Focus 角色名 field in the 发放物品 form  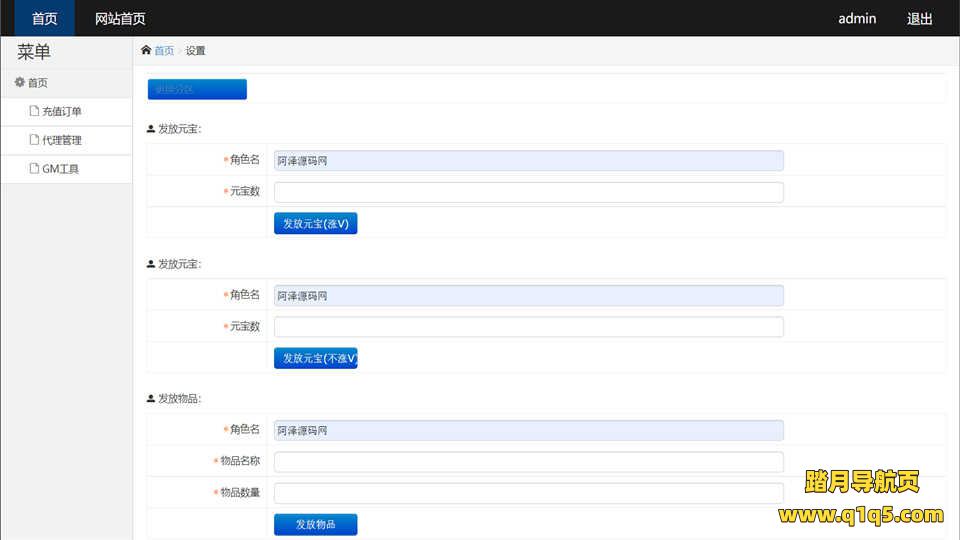pos(528,430)
